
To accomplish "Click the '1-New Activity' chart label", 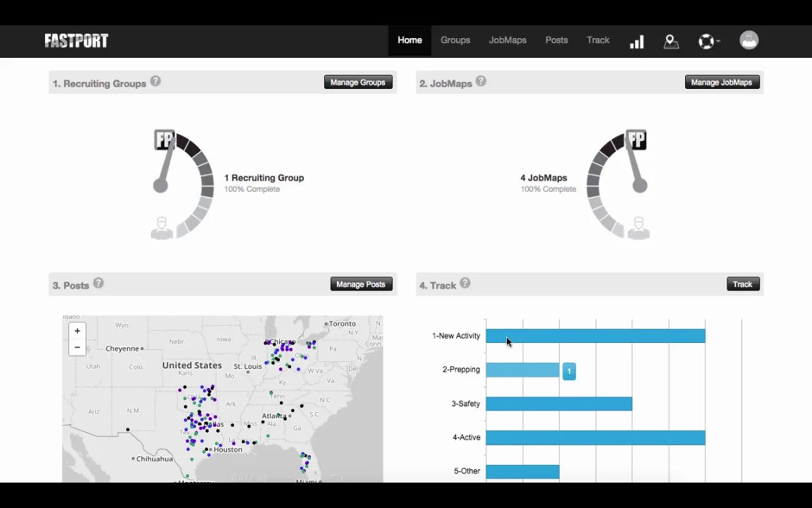I will pyautogui.click(x=456, y=336).
